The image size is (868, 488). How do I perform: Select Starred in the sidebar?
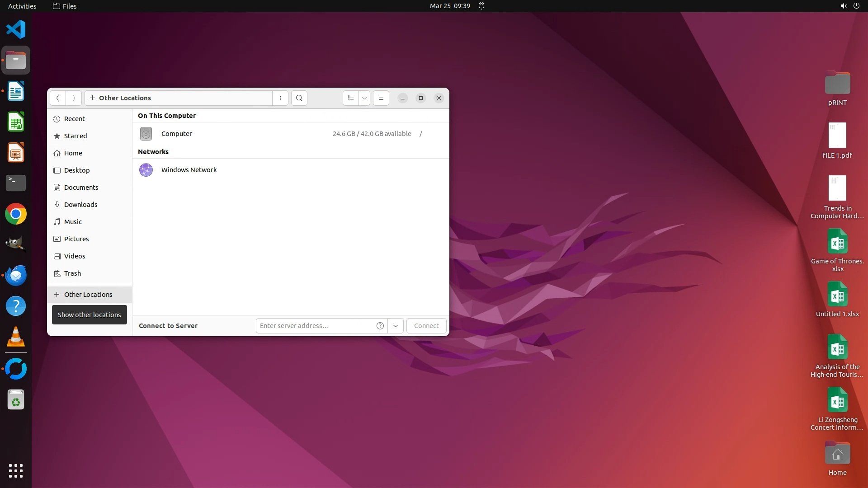pos(75,136)
